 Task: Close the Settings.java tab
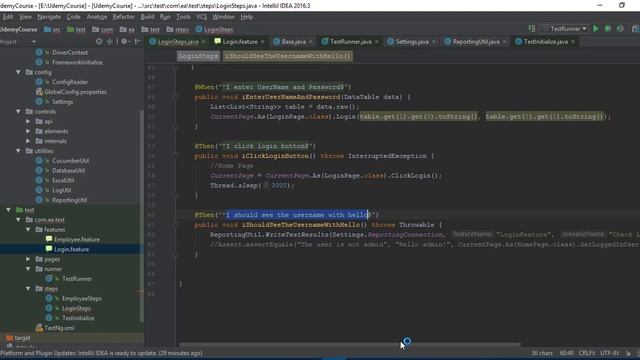tap(433, 42)
